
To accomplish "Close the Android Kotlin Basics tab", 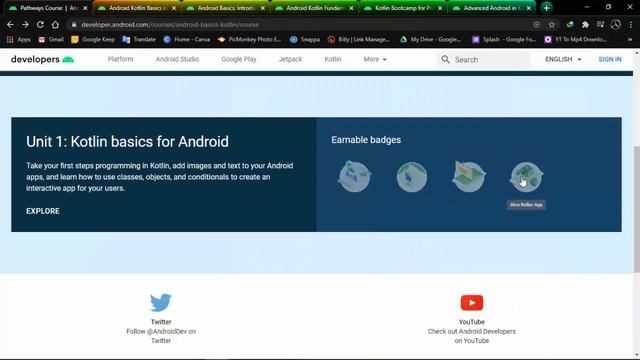I will click(x=174, y=8).
